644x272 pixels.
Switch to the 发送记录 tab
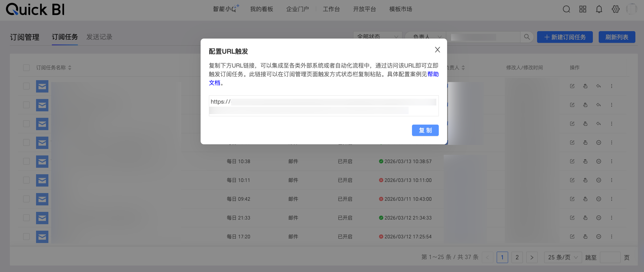[x=99, y=37]
